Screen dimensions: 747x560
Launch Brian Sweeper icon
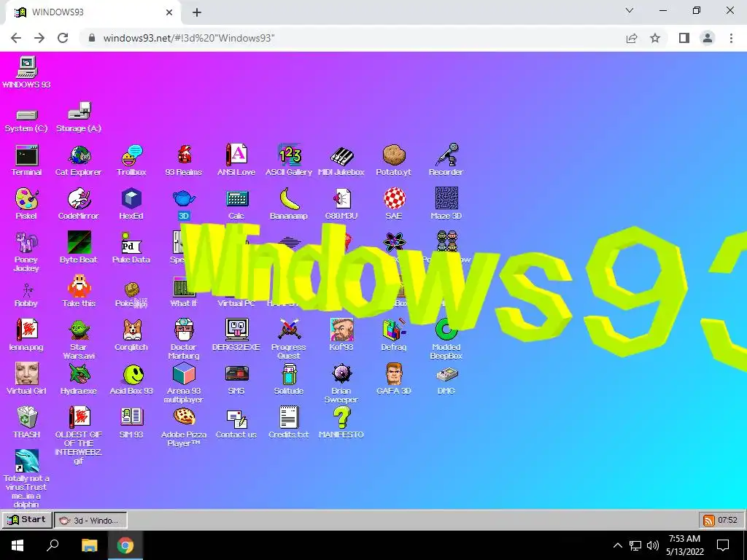click(x=341, y=373)
